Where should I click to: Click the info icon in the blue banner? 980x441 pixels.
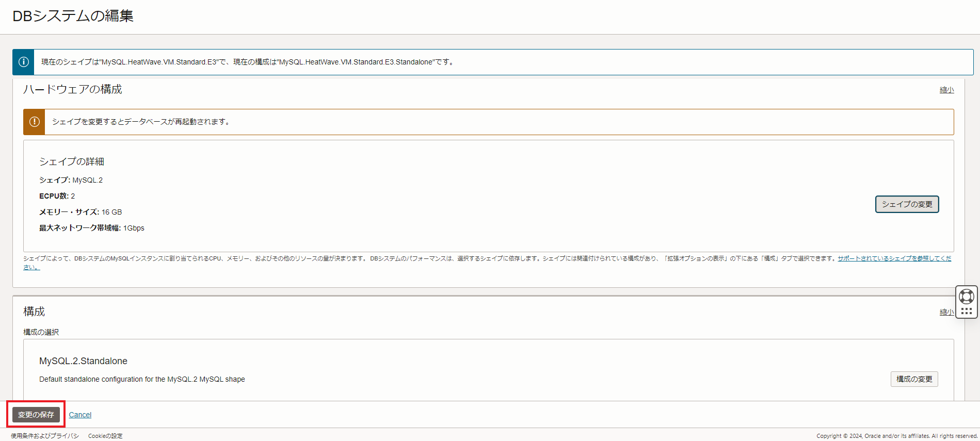24,62
